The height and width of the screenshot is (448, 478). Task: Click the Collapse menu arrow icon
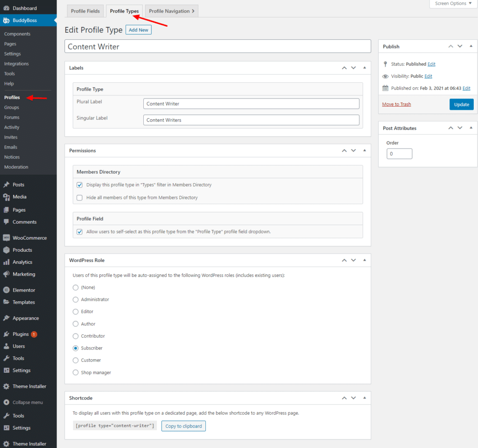(6, 402)
